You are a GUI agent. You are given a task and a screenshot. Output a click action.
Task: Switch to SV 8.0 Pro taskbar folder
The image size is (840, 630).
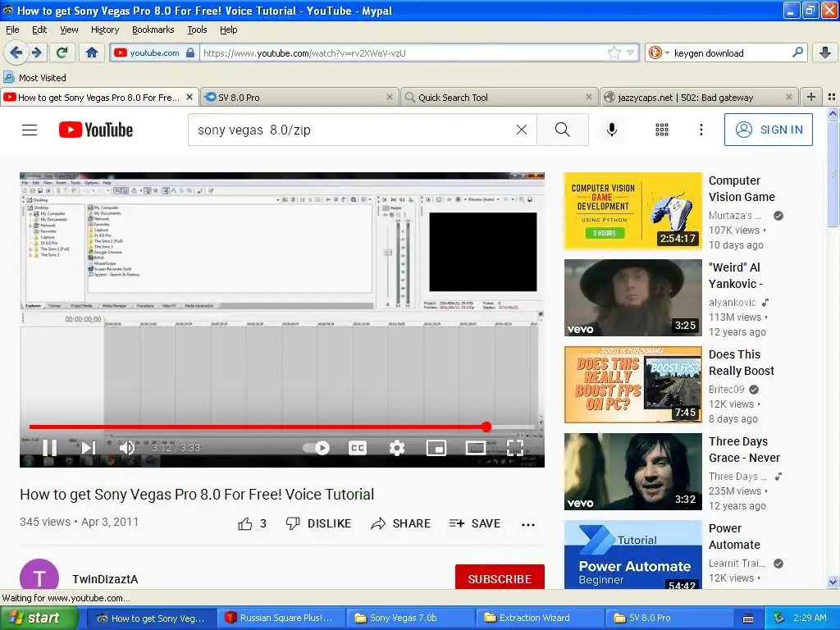click(669, 619)
